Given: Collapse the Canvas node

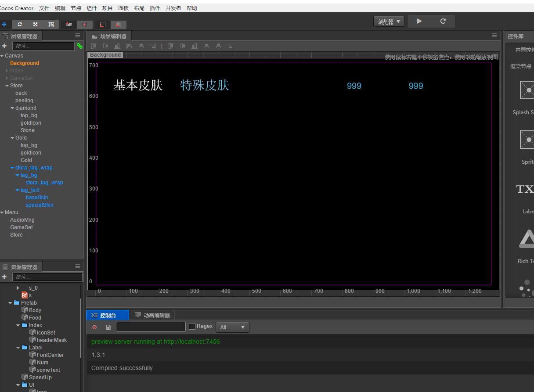Looking at the screenshot, I should (2, 56).
